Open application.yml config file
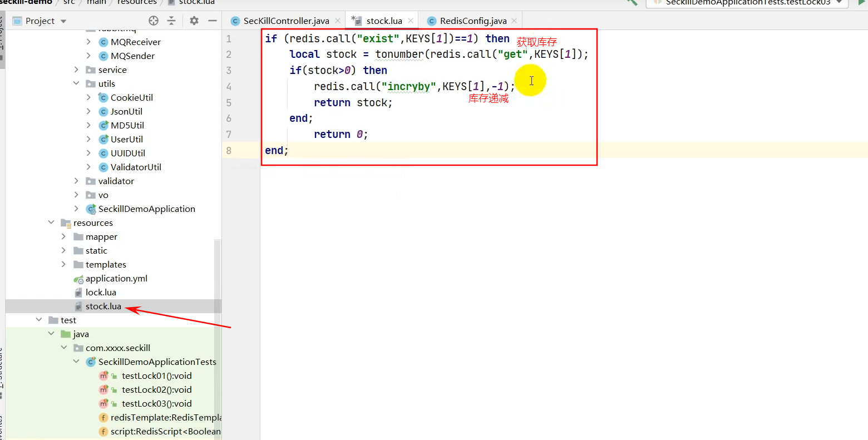 116,278
